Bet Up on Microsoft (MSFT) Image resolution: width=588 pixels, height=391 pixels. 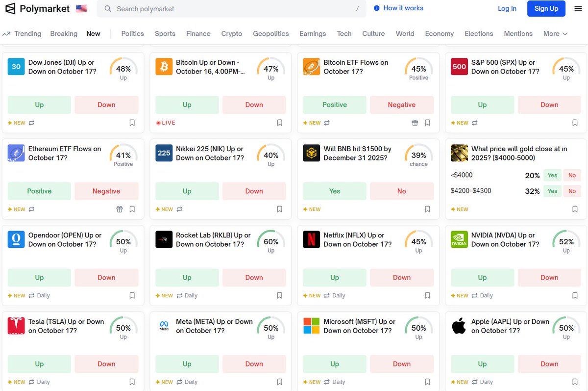tap(335, 364)
